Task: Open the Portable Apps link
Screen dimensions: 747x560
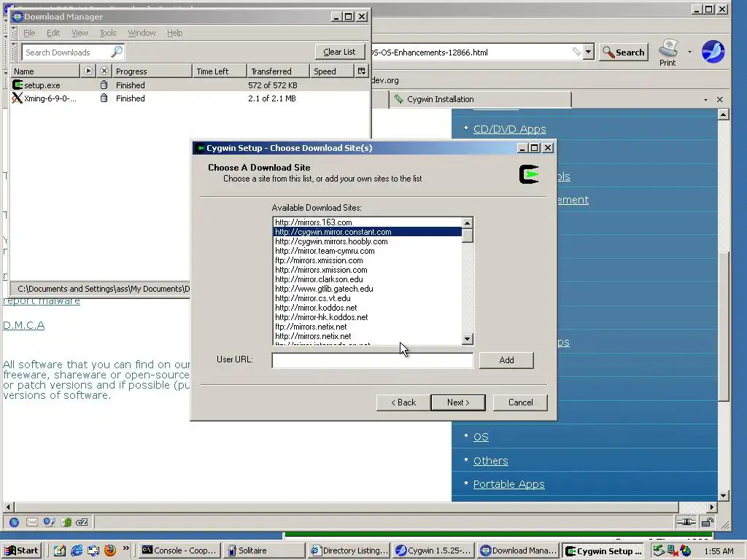Action: tap(508, 484)
